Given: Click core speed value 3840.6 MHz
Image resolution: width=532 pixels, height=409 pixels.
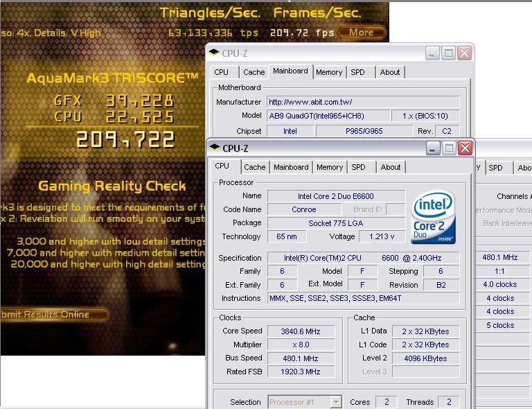Looking at the screenshot, I should [301, 331].
